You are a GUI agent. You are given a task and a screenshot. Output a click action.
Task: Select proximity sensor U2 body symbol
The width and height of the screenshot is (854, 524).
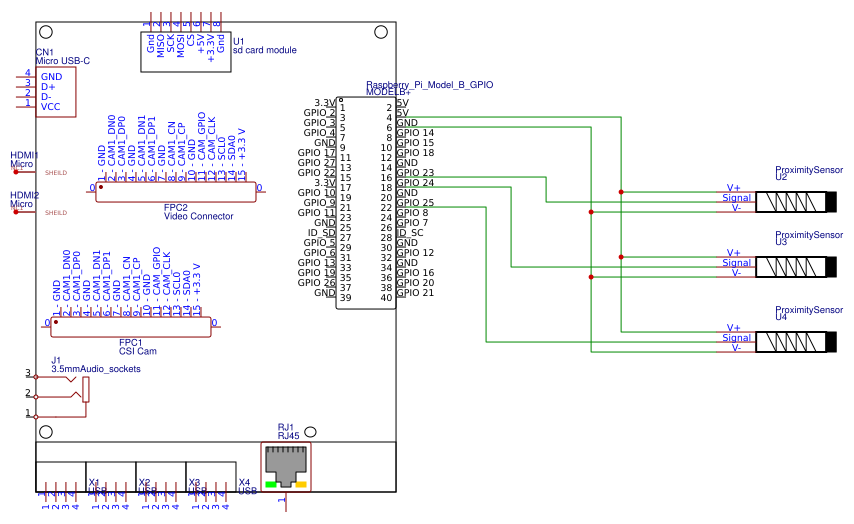coord(796,202)
